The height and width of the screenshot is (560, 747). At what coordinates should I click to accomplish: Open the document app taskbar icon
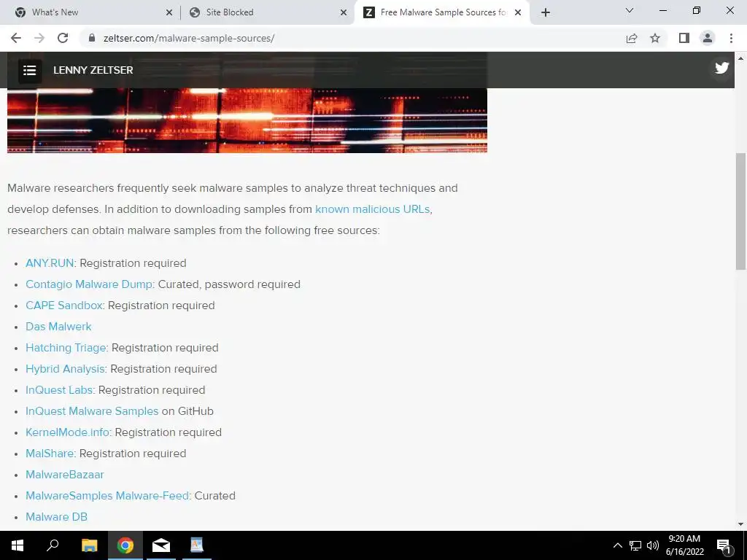[x=197, y=545]
